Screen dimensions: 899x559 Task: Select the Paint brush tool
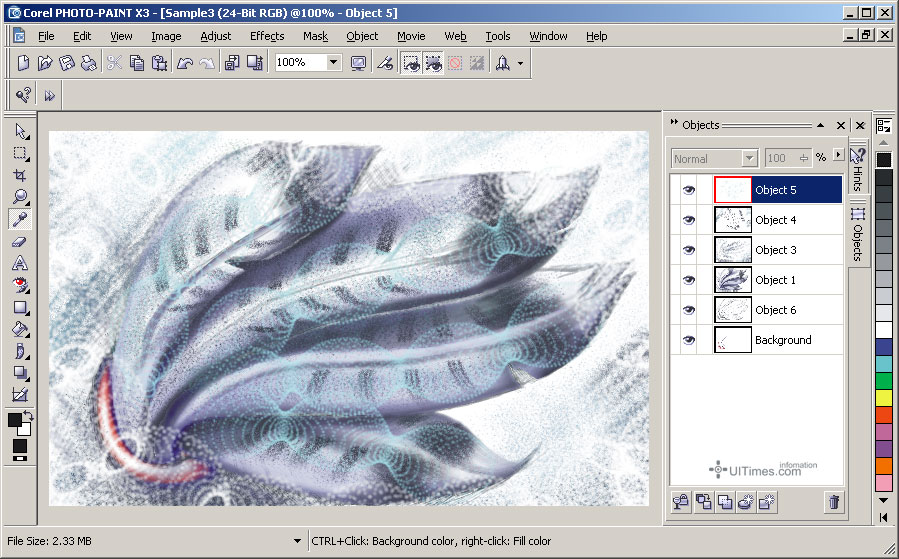[x=21, y=351]
